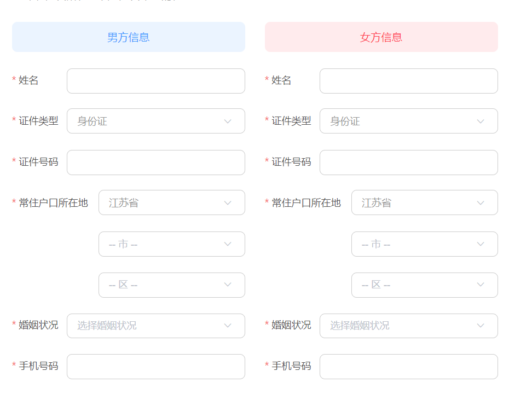
Task: Click the chevron in male 婚姻状况 box
Action: coord(228,326)
